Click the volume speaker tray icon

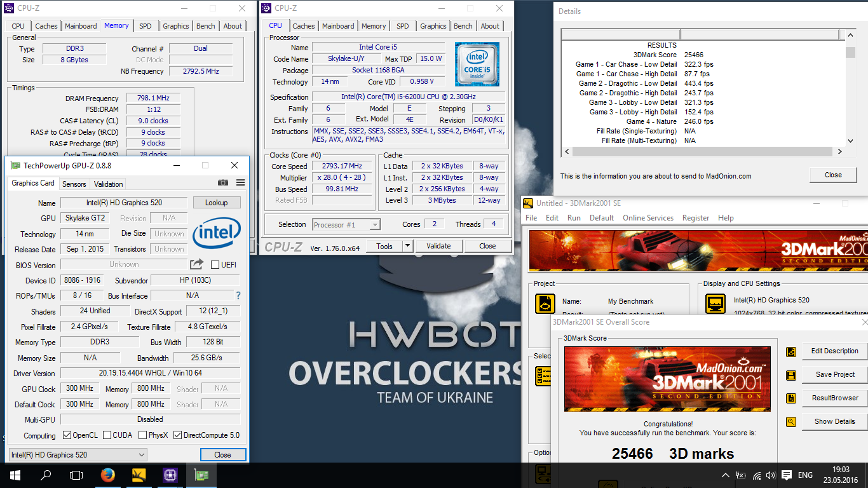(771, 475)
